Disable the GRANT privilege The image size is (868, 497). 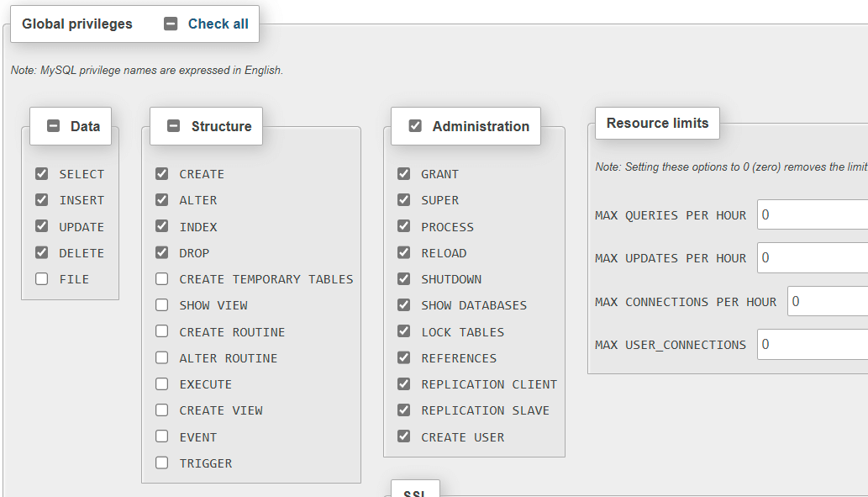pyautogui.click(x=404, y=174)
